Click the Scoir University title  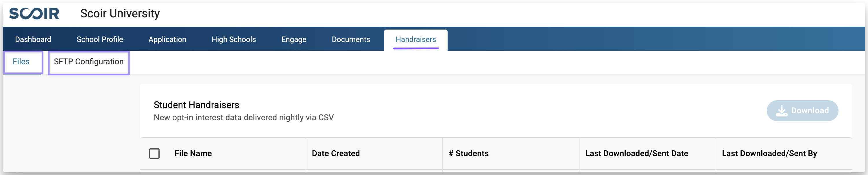pos(120,14)
